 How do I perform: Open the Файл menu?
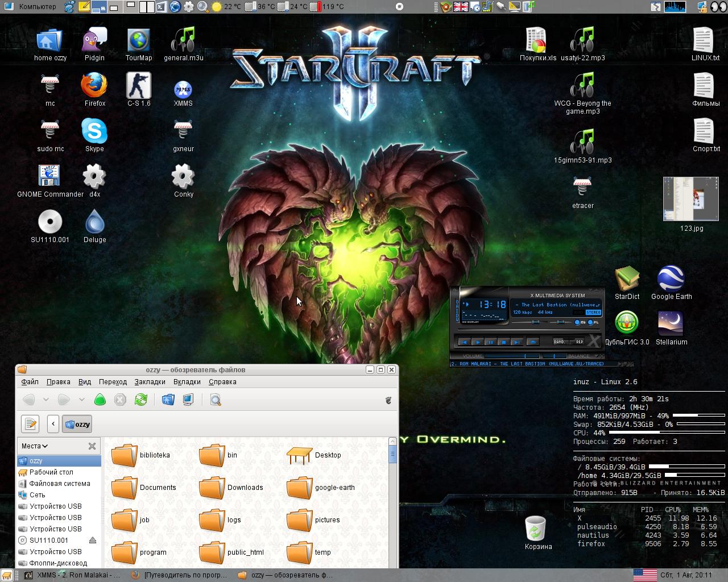point(30,382)
